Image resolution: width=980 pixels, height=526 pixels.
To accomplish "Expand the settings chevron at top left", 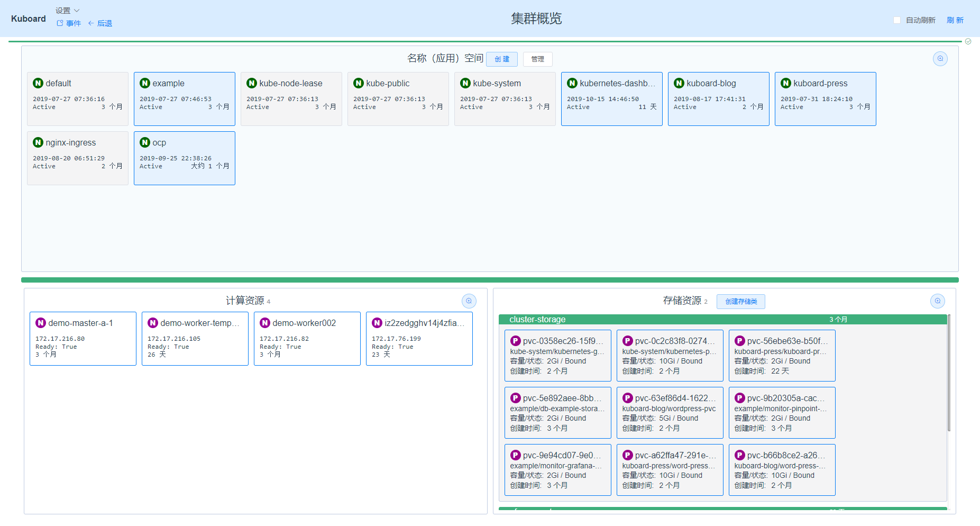I will click(x=76, y=10).
